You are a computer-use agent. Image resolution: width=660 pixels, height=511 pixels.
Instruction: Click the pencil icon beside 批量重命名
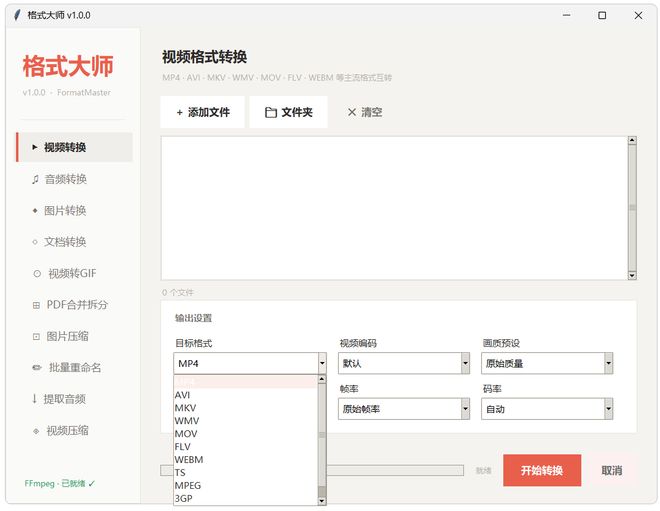point(37,367)
